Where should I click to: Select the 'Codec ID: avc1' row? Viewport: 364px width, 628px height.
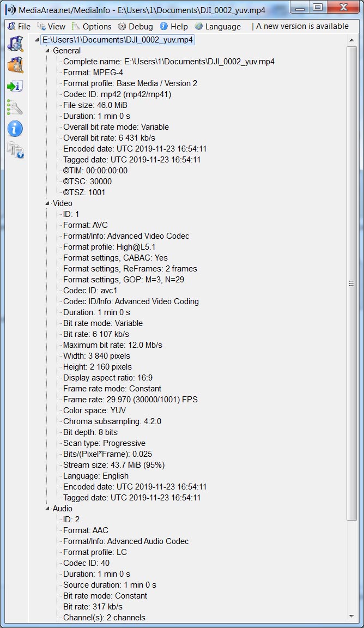pos(90,291)
